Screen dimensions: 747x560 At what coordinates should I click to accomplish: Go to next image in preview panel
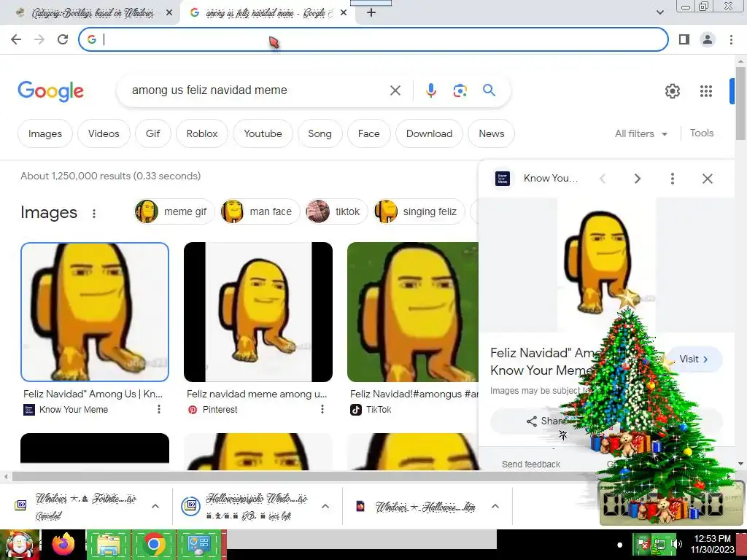tap(638, 179)
